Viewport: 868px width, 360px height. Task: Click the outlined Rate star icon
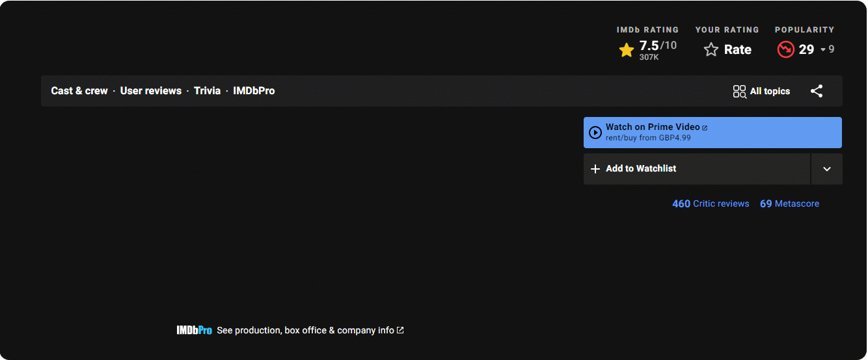(x=711, y=50)
